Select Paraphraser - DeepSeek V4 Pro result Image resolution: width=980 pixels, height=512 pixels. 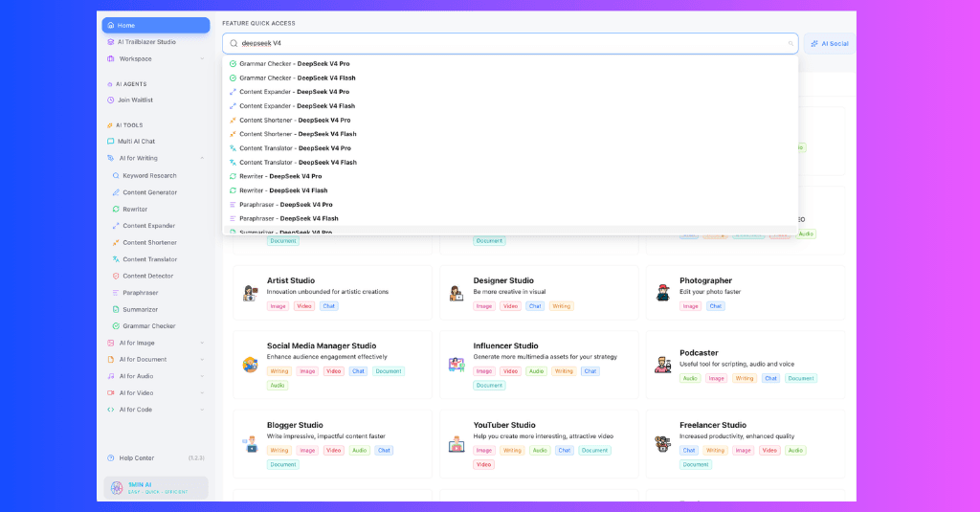pos(510,205)
